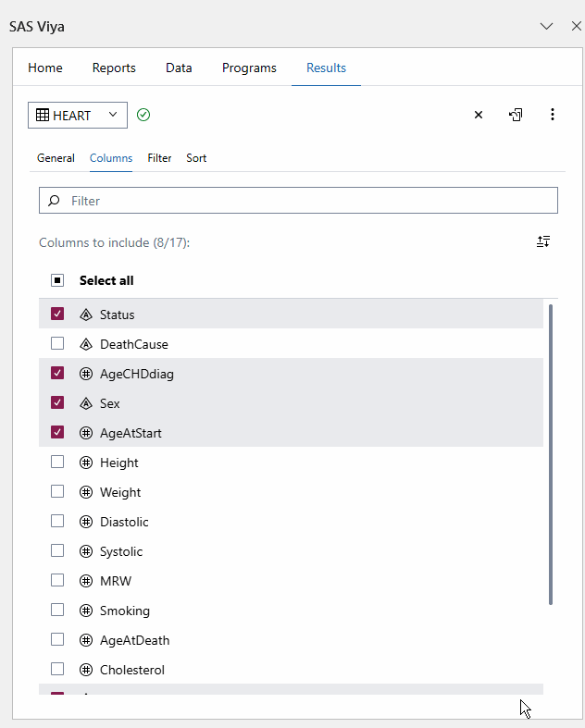Go to the Sort sub-tab
This screenshot has width=585, height=728.
(196, 158)
